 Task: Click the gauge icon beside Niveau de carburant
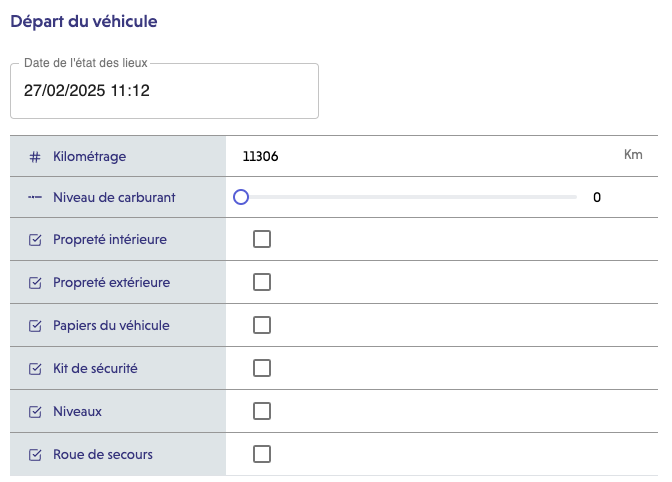click(x=35, y=197)
